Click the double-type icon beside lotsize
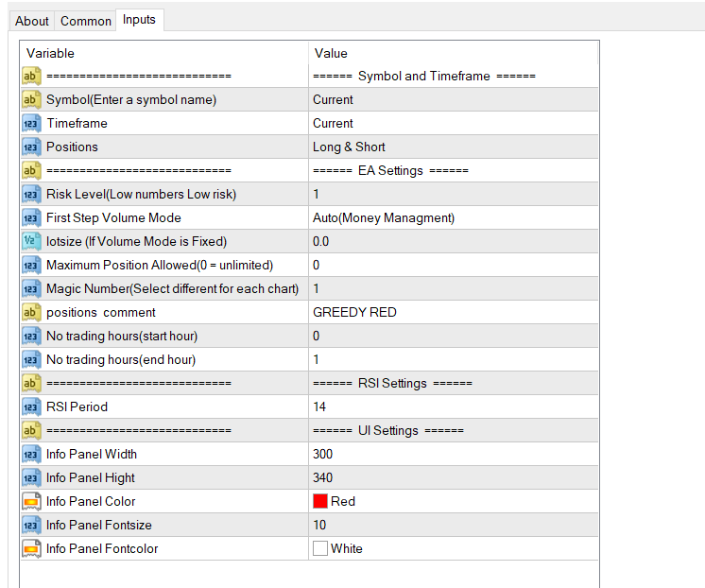This screenshot has height=588, width=705. click(31, 242)
